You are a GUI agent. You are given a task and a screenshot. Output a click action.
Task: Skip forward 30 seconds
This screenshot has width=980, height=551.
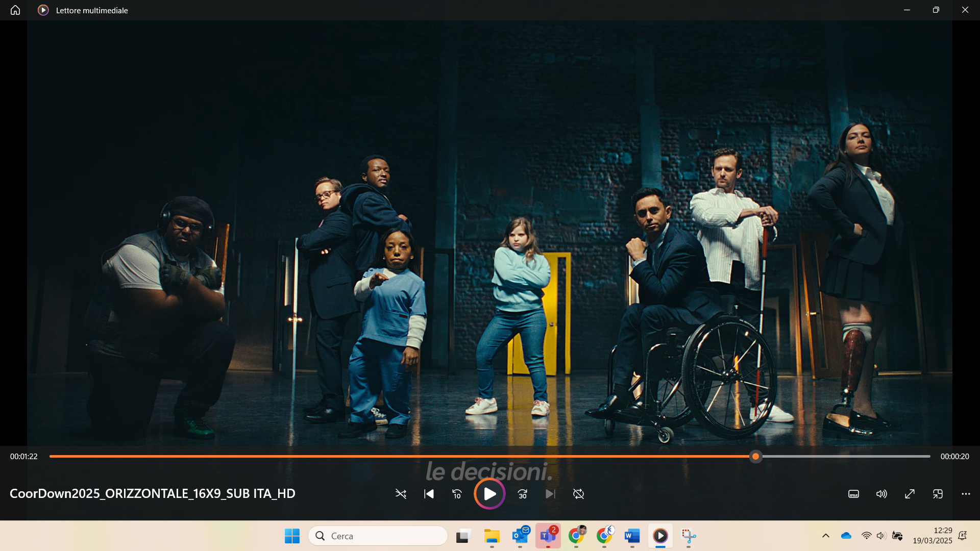click(522, 494)
